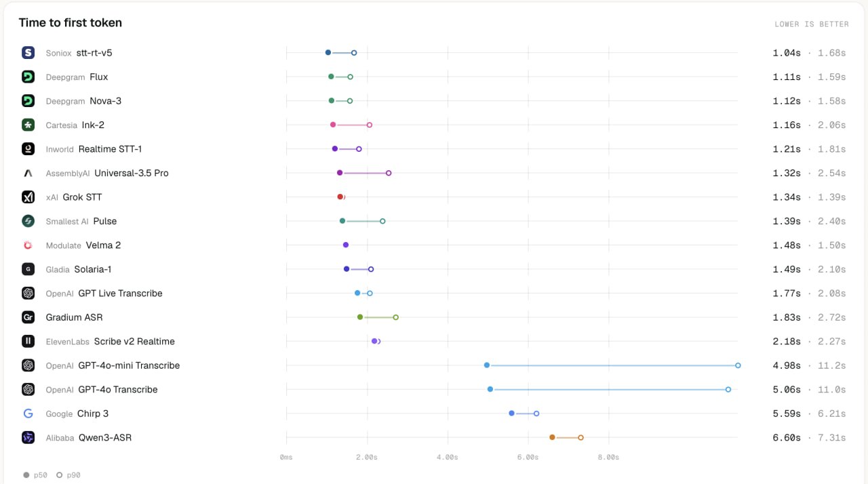Click the '6.60s' p50 value
Screen dimensions: 868x484
point(787,438)
